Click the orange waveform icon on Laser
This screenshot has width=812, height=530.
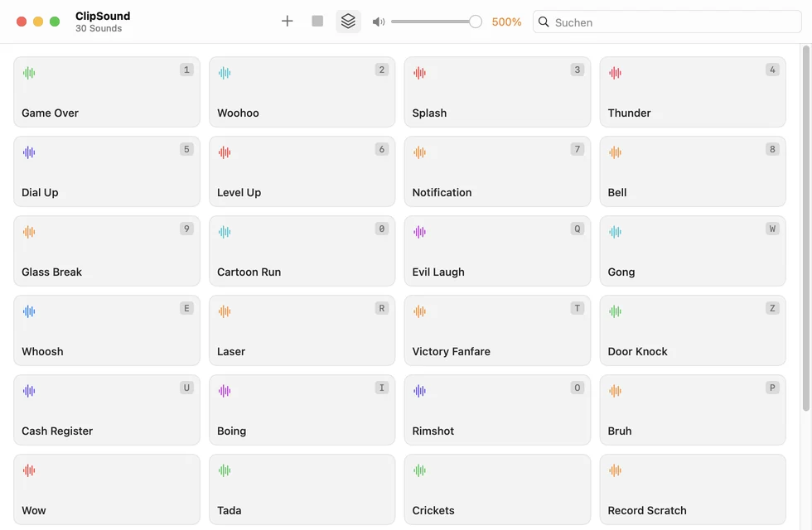coord(225,311)
